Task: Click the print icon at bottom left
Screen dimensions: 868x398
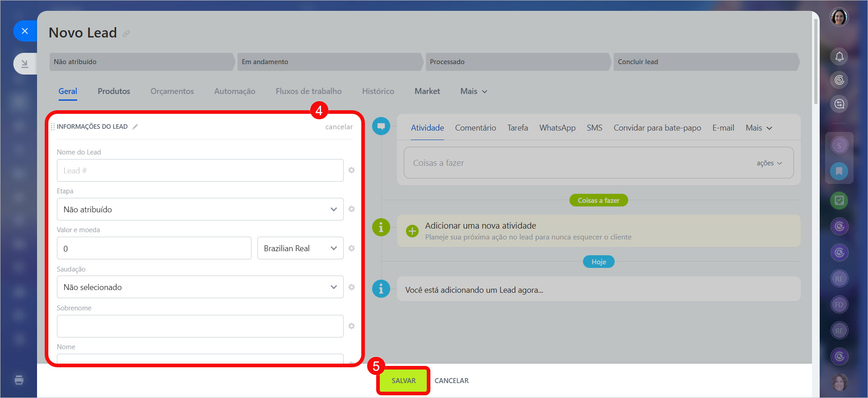Action: (19, 380)
